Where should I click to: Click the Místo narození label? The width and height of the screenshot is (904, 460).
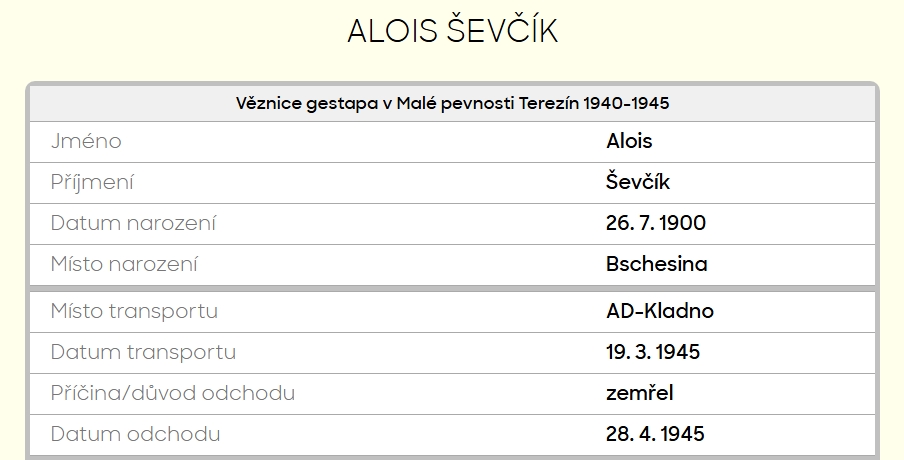click(124, 264)
